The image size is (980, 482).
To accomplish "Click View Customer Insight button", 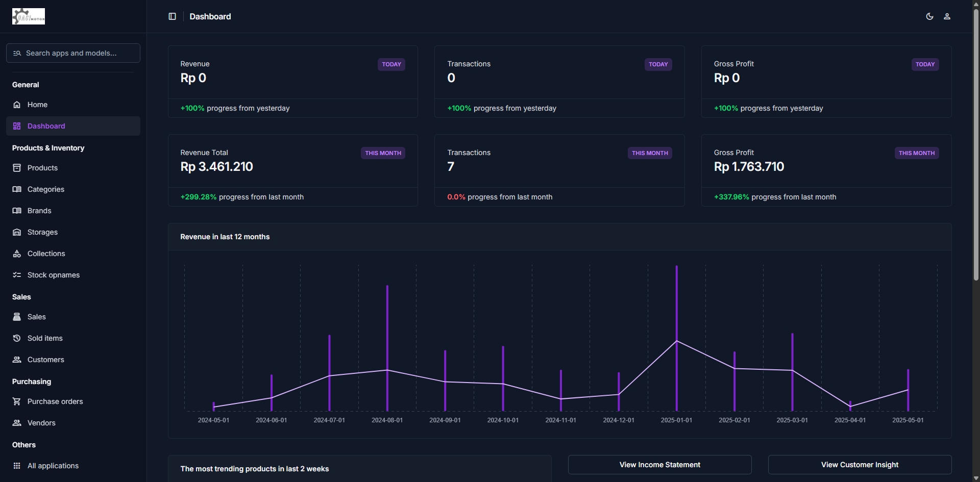I will tap(860, 465).
